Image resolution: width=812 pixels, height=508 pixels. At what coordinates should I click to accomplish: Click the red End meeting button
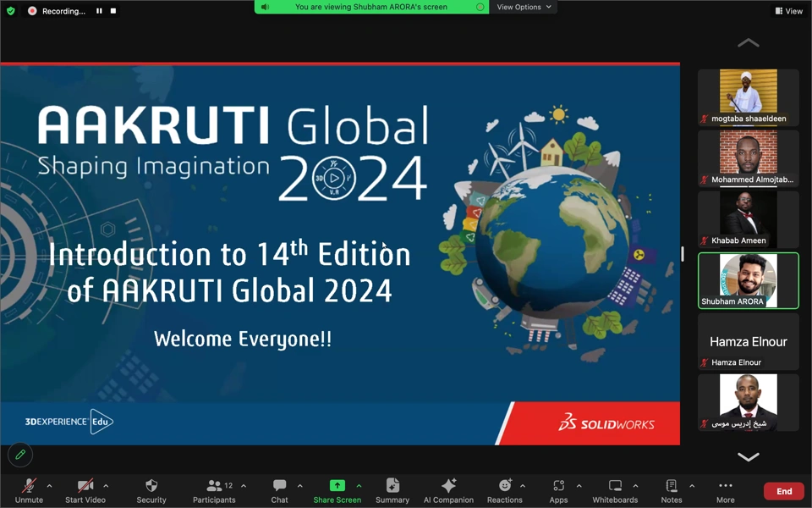click(x=784, y=491)
